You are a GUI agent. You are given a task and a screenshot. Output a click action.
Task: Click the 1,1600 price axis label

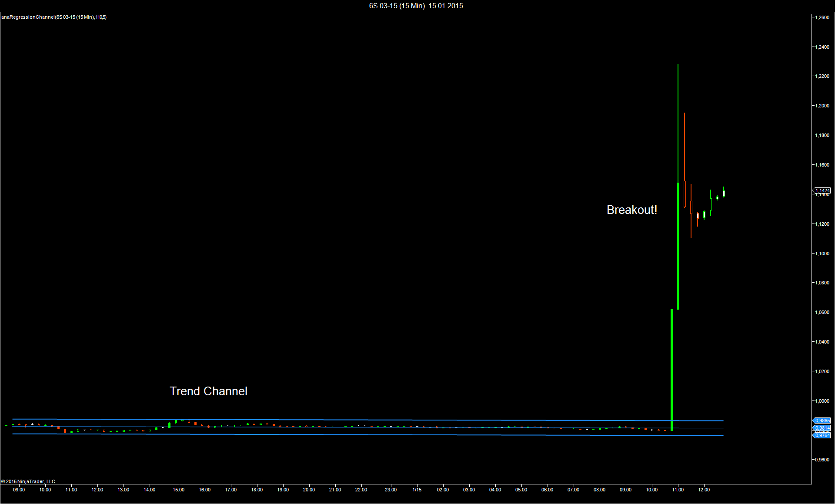pyautogui.click(x=822, y=165)
